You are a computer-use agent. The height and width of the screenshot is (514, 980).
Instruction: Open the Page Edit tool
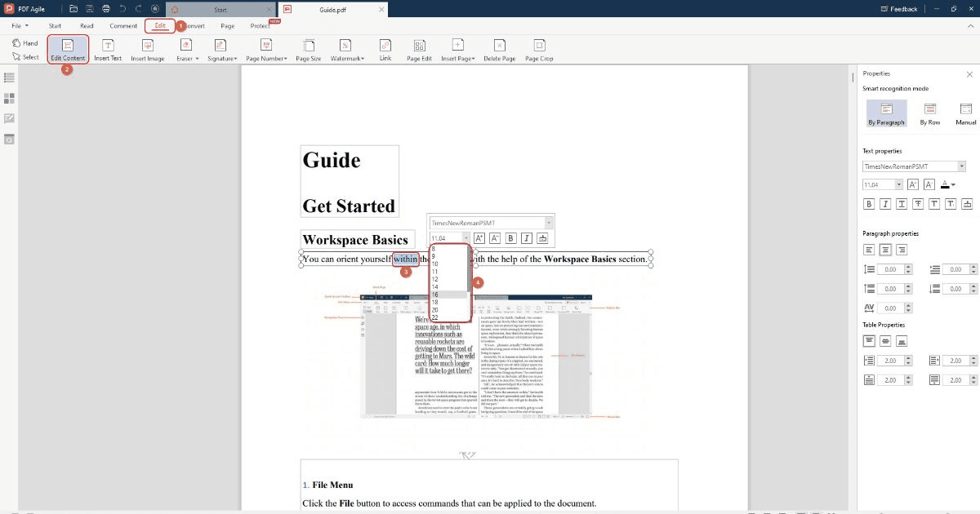419,50
